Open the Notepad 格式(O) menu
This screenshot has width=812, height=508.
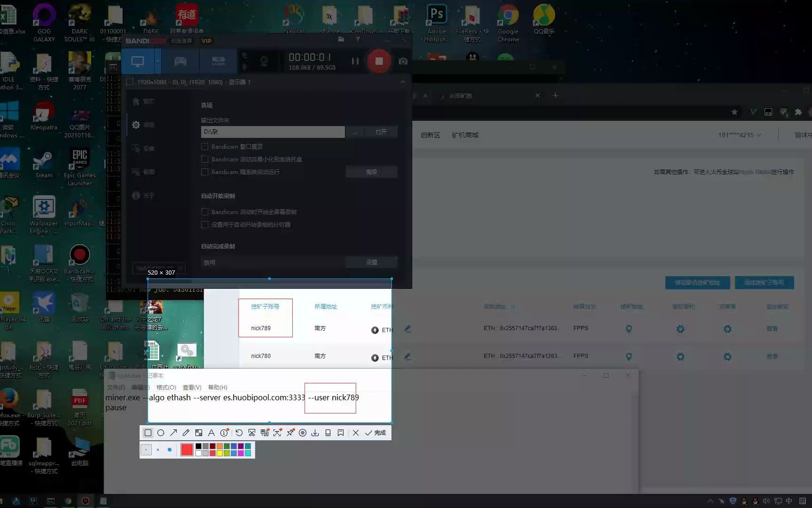(166, 388)
